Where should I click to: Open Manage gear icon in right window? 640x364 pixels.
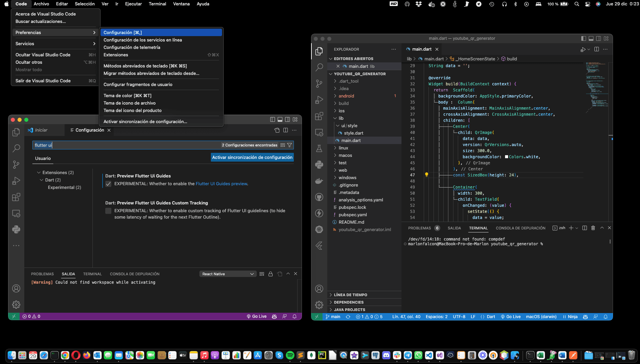[319, 305]
